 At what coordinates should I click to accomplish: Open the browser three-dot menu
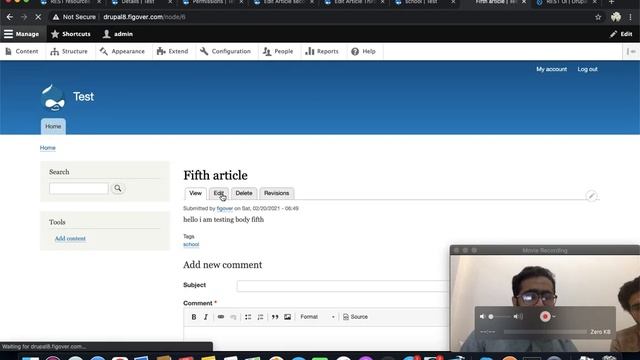(631, 17)
